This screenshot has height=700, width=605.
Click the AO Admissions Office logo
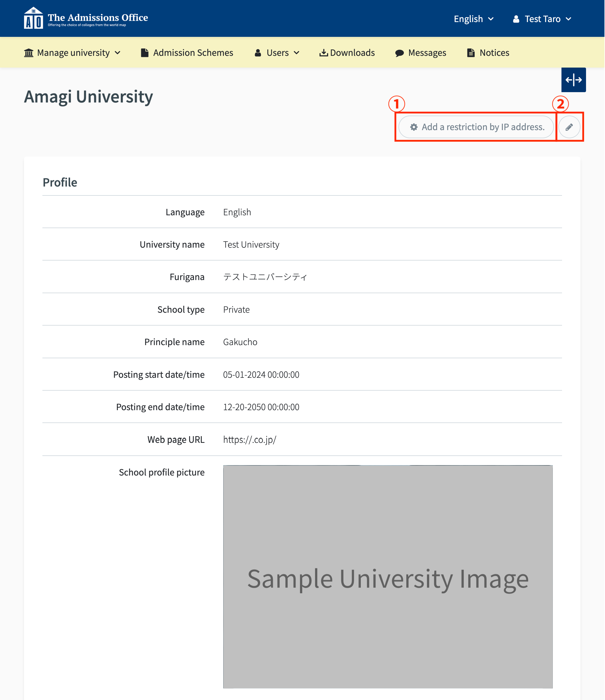[33, 18]
